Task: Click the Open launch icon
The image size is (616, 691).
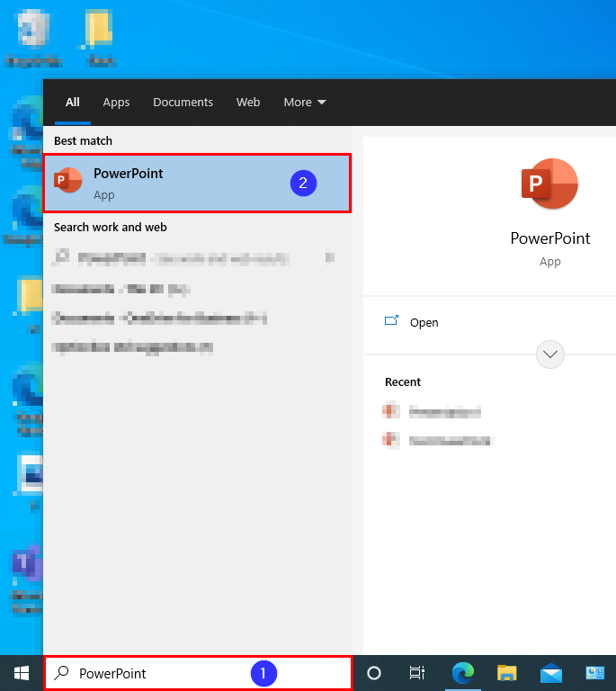Action: (391, 320)
